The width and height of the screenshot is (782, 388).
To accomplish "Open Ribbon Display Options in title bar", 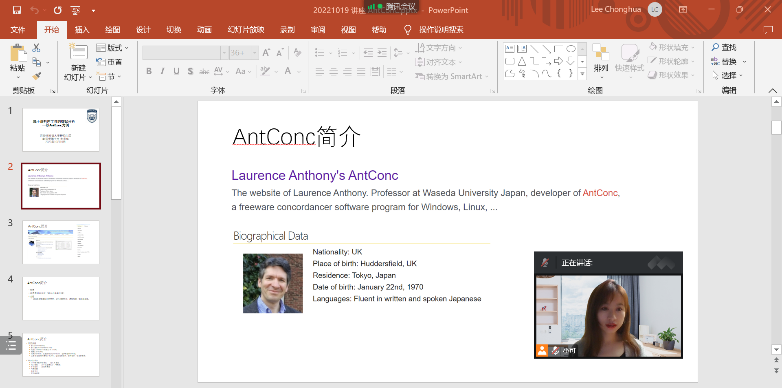I will click(683, 9).
